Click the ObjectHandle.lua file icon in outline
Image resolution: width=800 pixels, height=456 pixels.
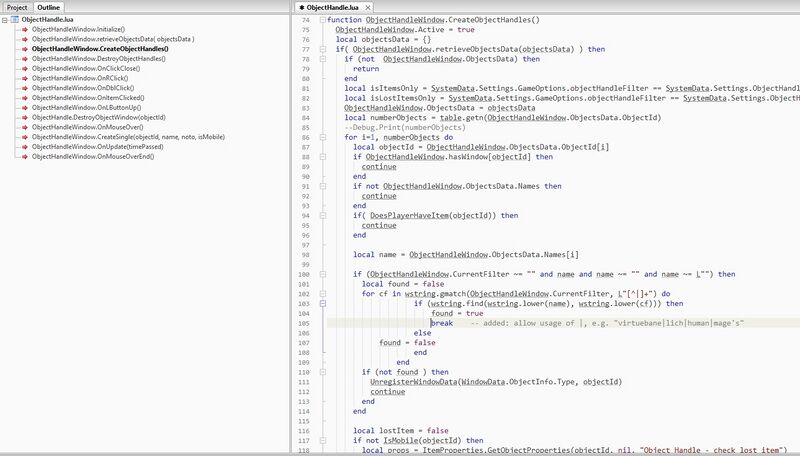point(15,20)
